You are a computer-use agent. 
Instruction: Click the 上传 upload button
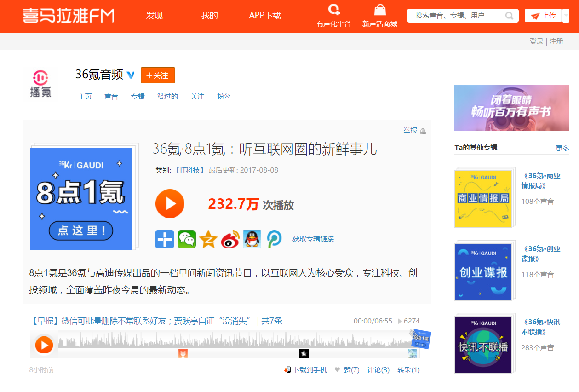(x=543, y=16)
